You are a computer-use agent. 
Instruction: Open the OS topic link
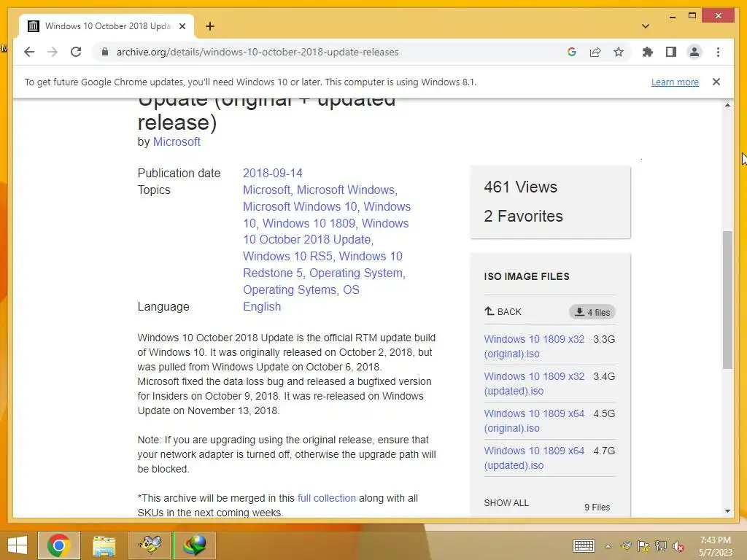351,289
